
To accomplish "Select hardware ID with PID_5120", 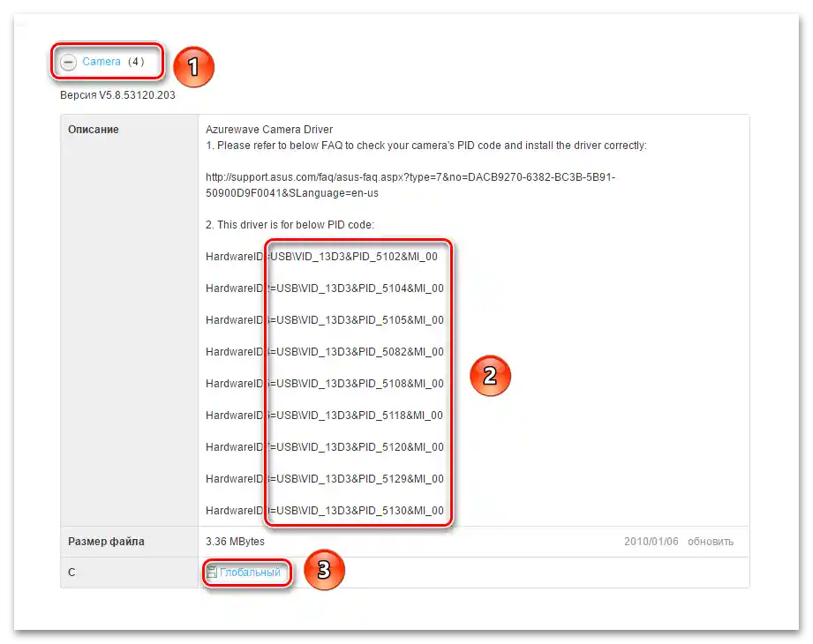I will pos(325,447).
